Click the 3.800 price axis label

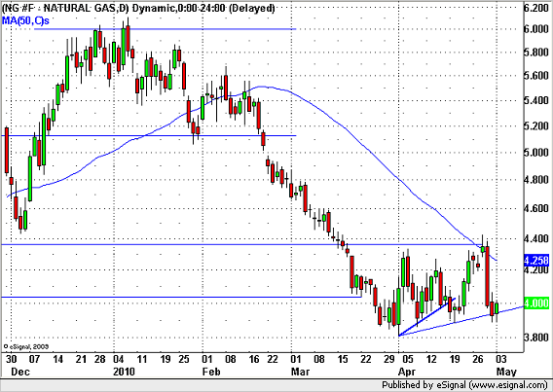pyautogui.click(x=536, y=338)
